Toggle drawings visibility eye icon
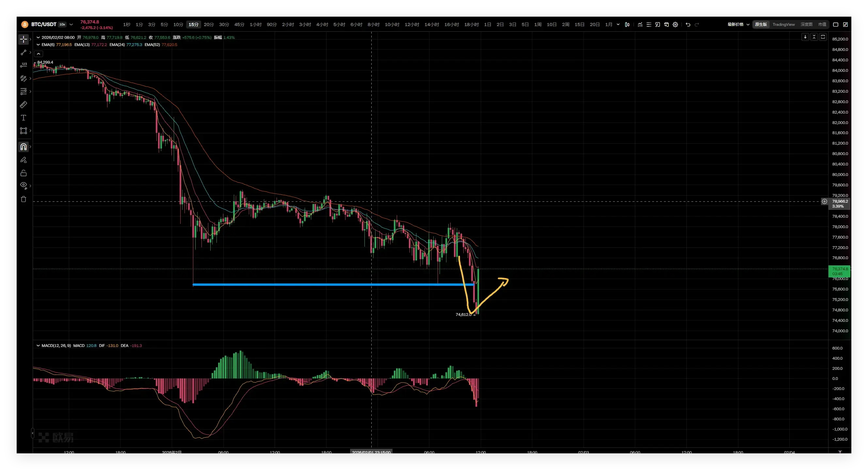The width and height of the screenshot is (868, 470). coord(23,185)
